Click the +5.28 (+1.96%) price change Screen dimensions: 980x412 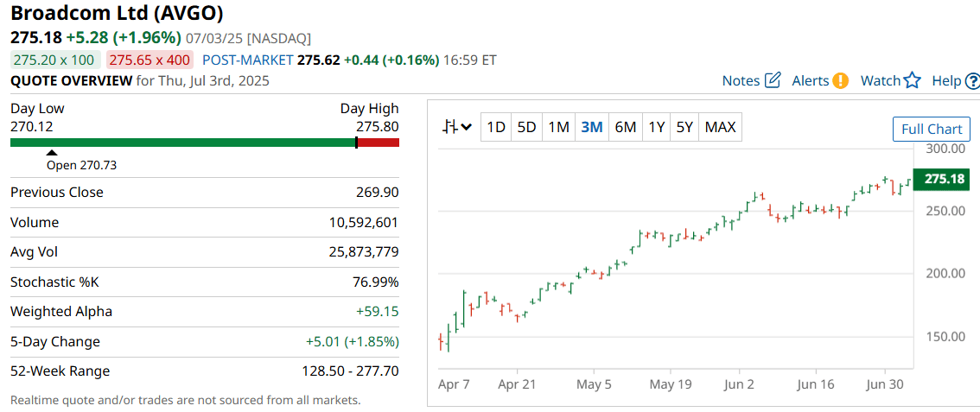pos(124,37)
